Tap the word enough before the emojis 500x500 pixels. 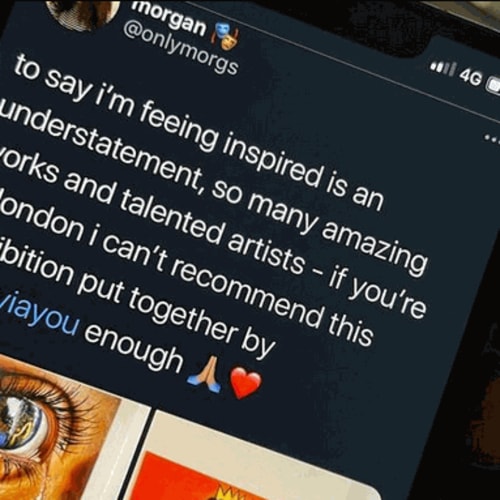[133, 348]
